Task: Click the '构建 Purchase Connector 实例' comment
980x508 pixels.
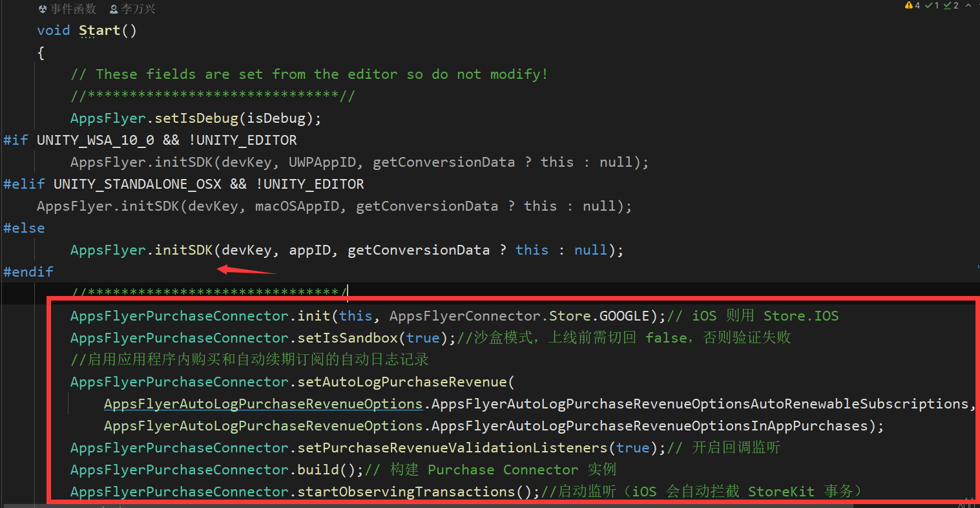Action: [490, 470]
